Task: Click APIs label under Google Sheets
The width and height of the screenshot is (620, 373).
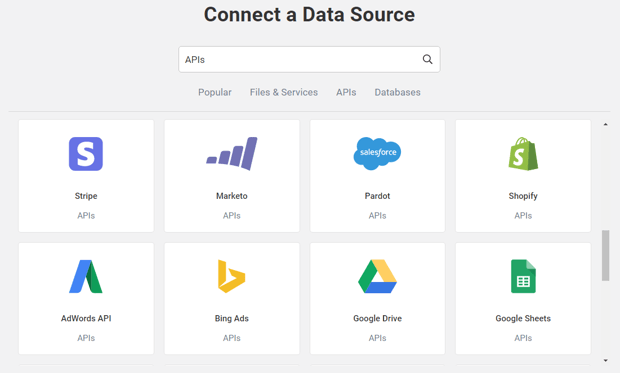Action: pyautogui.click(x=523, y=338)
